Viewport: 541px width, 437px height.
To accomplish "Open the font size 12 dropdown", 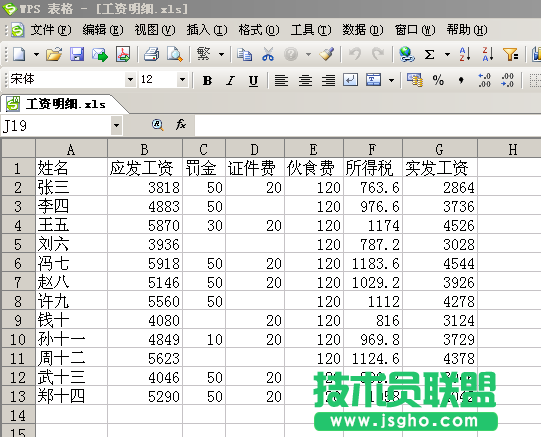I will coord(183,79).
